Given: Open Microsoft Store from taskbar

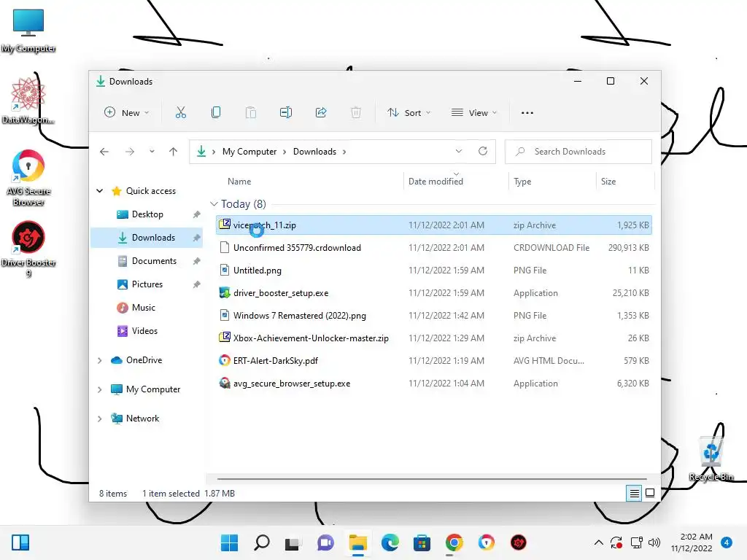Looking at the screenshot, I should click(422, 542).
